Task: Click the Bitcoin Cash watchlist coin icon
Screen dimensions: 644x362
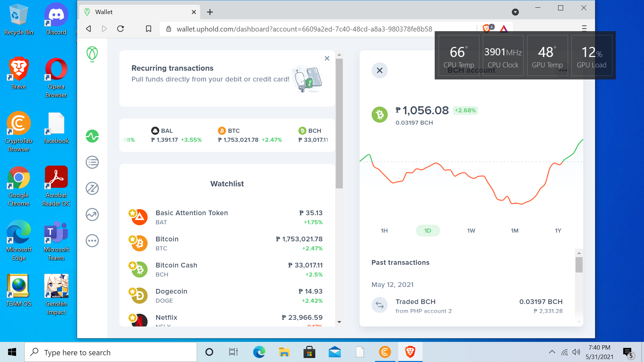Action: tap(139, 269)
